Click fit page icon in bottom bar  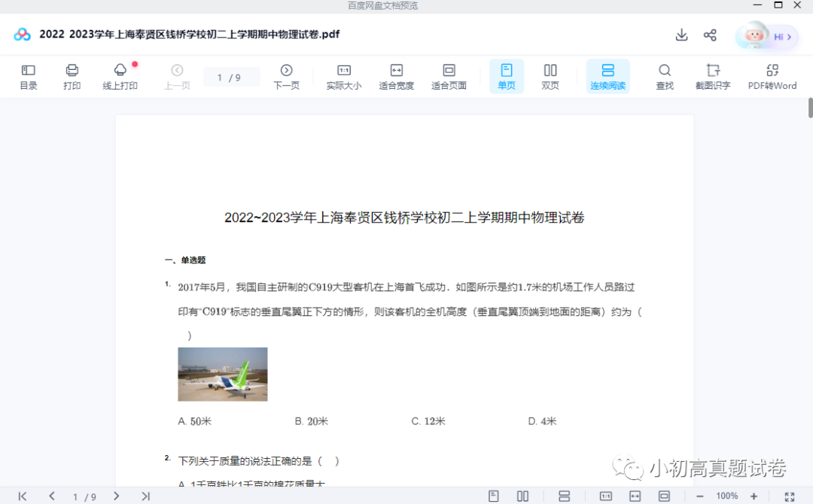click(664, 496)
